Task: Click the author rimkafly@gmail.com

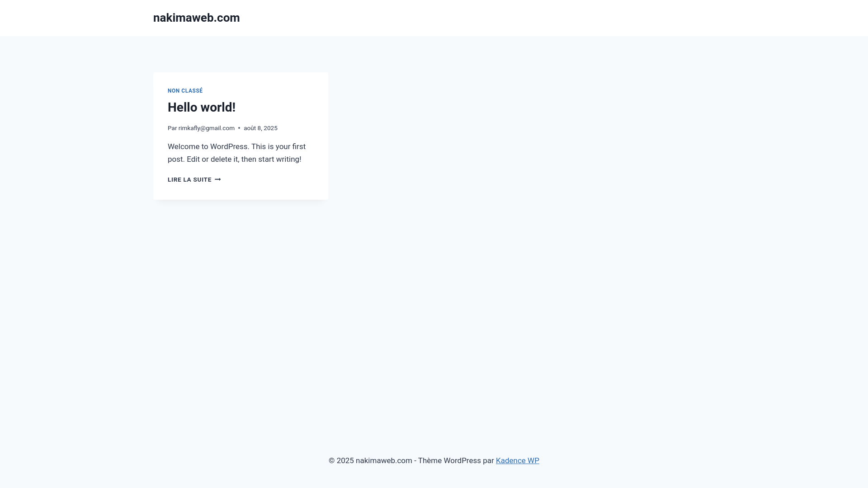Action: (206, 128)
